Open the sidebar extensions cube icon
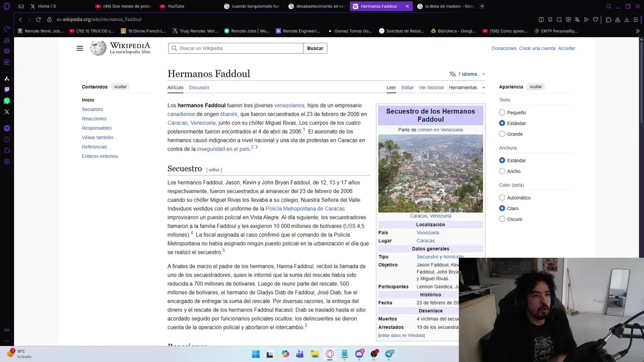644x362 pixels. tap(7, 150)
